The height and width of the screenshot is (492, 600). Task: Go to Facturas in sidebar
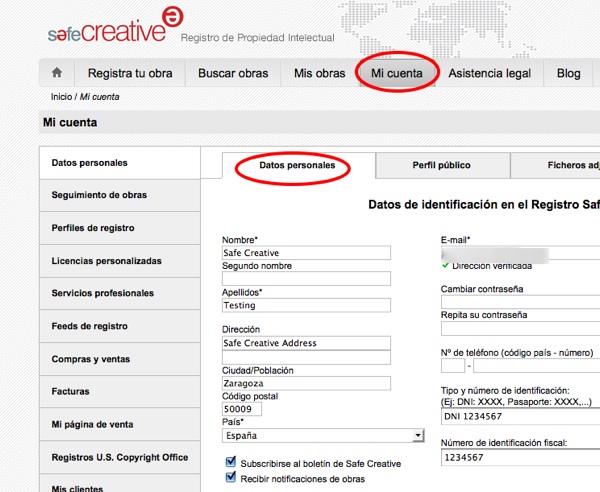(70, 392)
